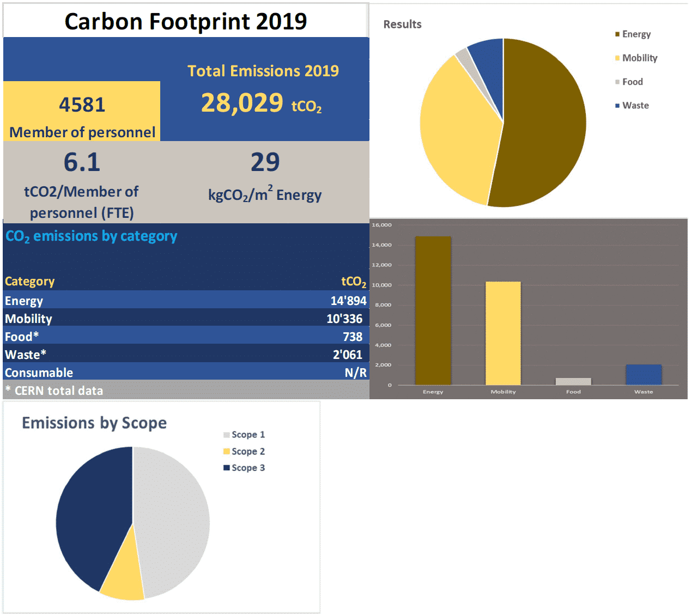Click the Mobility legend color marker
The width and height of the screenshot is (691, 616).
pyautogui.click(x=617, y=58)
